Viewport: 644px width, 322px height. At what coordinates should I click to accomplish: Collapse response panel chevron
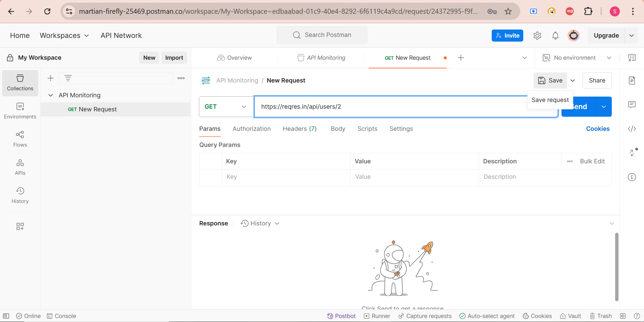612,223
